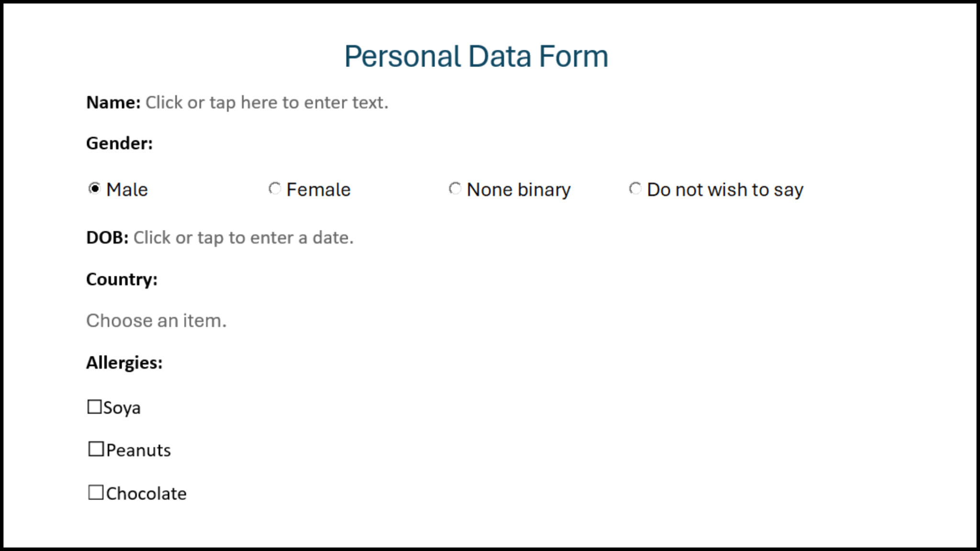
Task: Click the Name field label
Action: pyautogui.click(x=112, y=102)
